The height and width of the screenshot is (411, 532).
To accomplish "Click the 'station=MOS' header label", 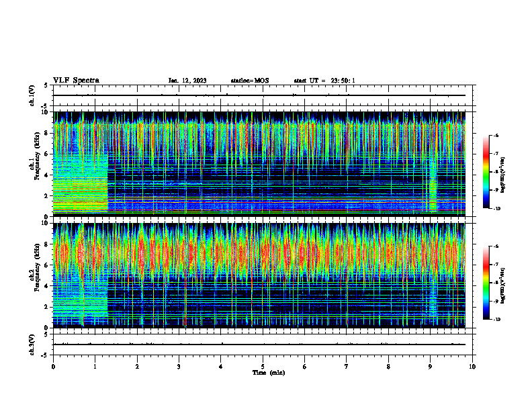I will click(250, 81).
